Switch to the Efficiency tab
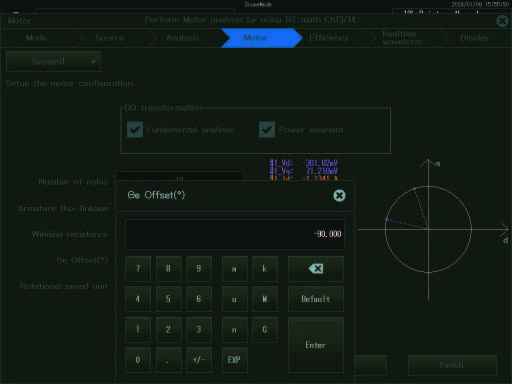Viewport: 512px width, 384px height. [x=329, y=38]
